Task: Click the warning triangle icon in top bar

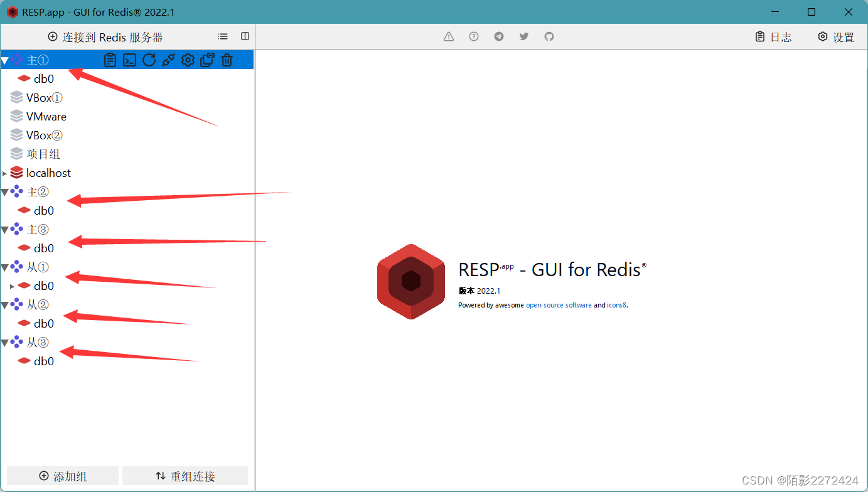Action: click(x=449, y=36)
